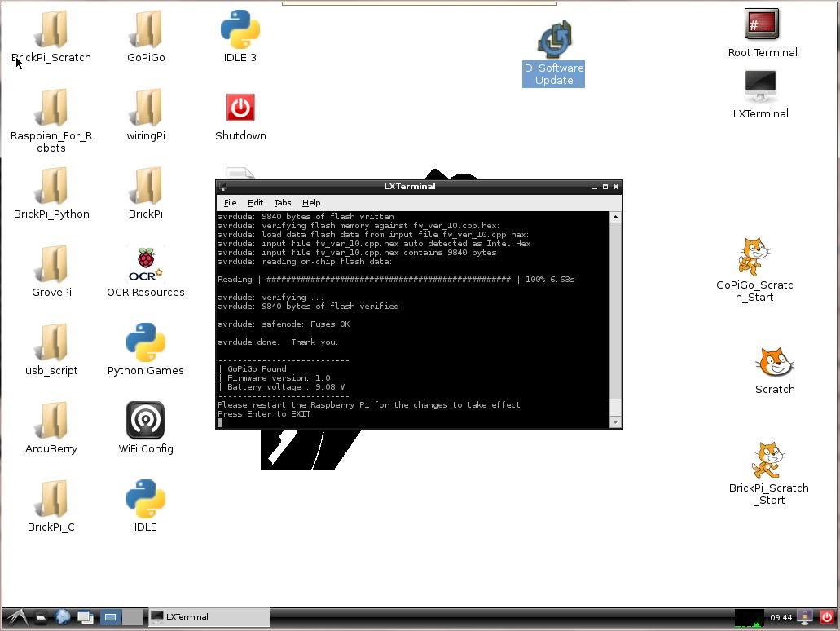840x631 pixels.
Task: Click 'avrdude: safemode: Fuses OK' line
Action: 284,324
